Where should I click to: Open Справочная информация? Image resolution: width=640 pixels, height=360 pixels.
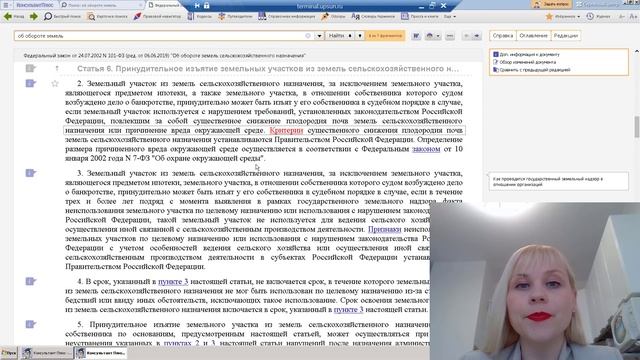click(287, 16)
